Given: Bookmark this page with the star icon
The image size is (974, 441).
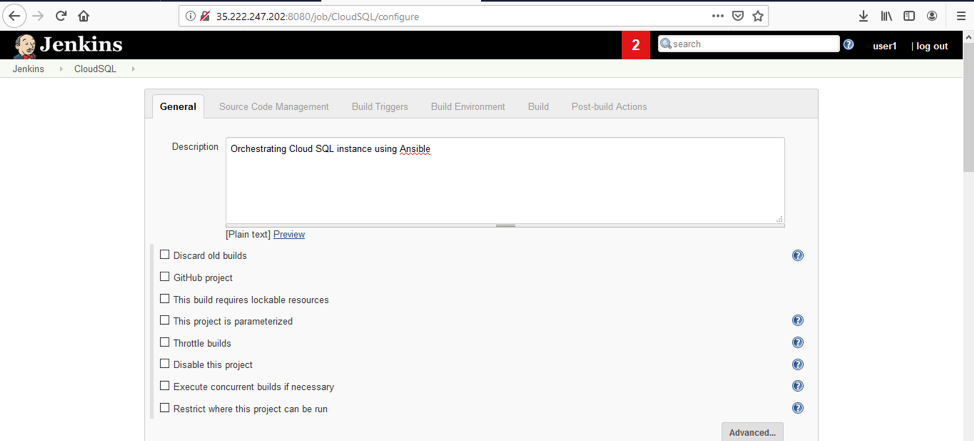Looking at the screenshot, I should 758,16.
